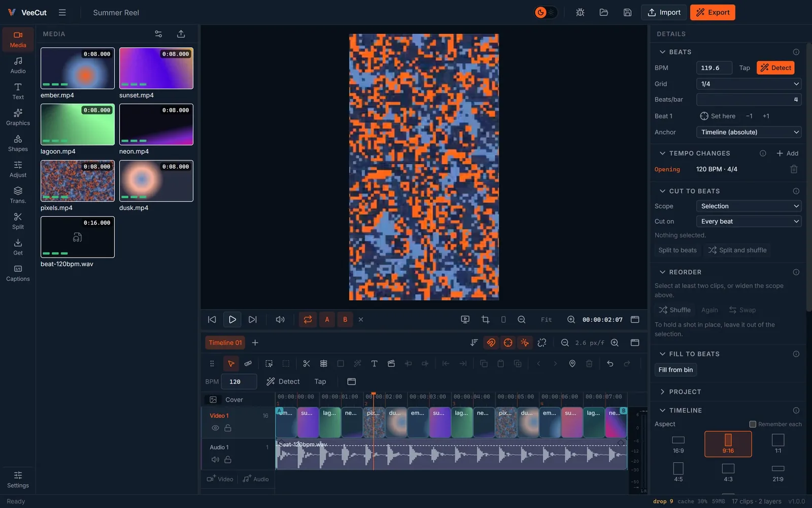The image size is (812, 508).
Task: Undo the last action
Action: (610, 364)
